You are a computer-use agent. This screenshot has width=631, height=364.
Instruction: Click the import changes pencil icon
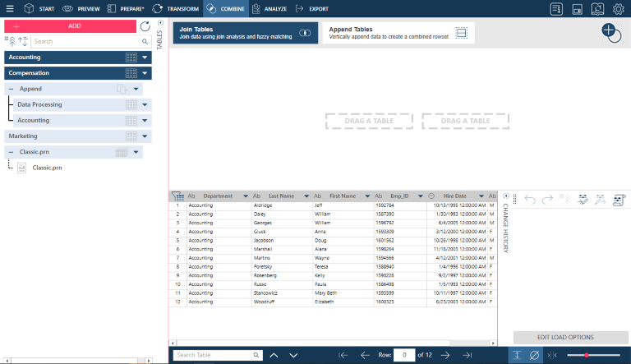click(583, 200)
